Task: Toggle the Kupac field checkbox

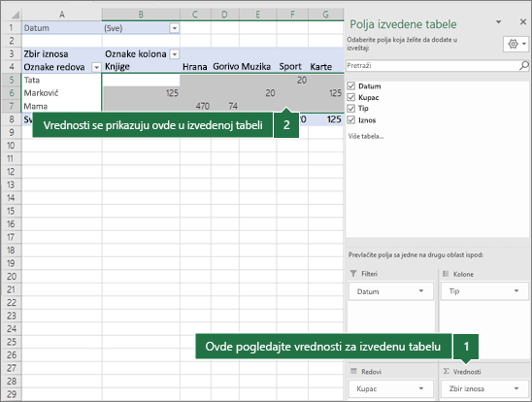Action: [351, 97]
